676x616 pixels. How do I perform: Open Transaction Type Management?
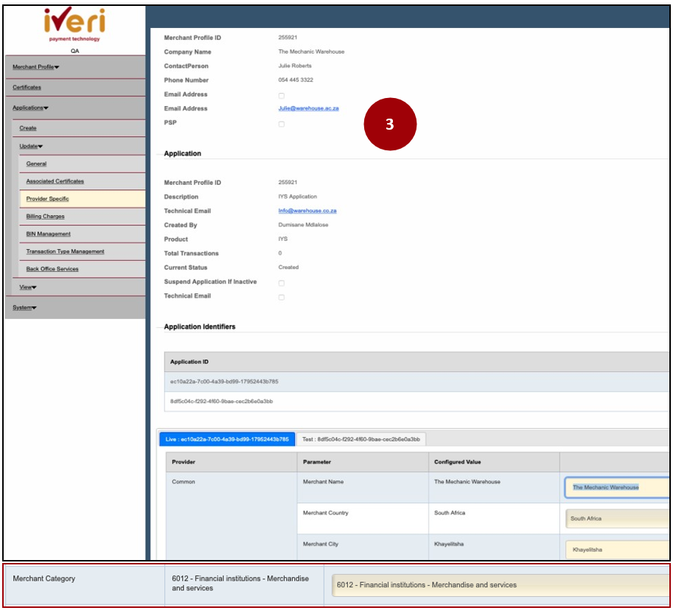point(65,251)
